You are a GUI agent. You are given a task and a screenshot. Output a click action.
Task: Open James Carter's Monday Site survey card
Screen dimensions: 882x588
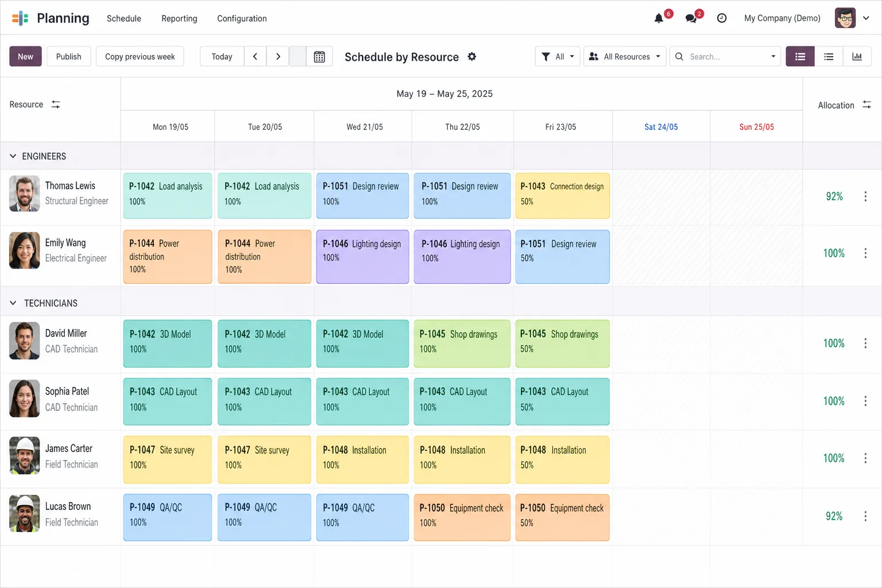click(168, 459)
